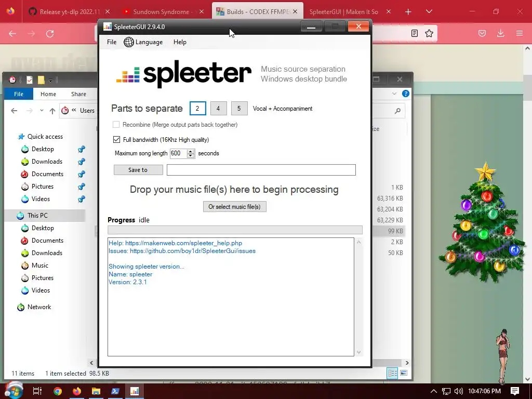This screenshot has width=532, height=399.
Task: Click the github SpleeterGui issues URL text
Action: [x=193, y=251]
